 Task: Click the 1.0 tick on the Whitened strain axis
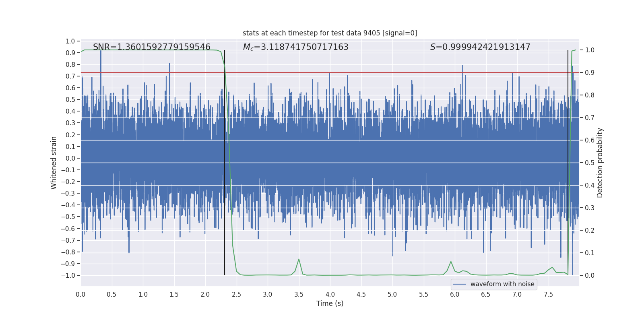coord(70,41)
